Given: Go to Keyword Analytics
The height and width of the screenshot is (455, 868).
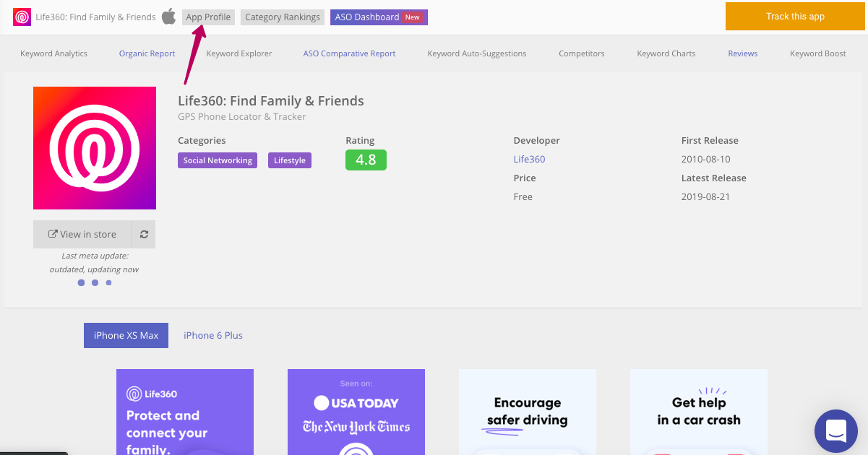Looking at the screenshot, I should (x=54, y=53).
